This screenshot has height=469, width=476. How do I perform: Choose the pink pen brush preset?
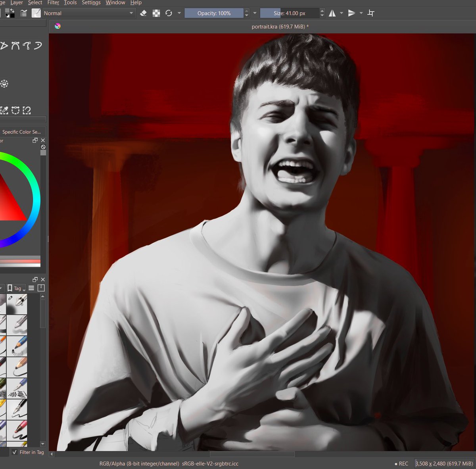(x=17, y=431)
